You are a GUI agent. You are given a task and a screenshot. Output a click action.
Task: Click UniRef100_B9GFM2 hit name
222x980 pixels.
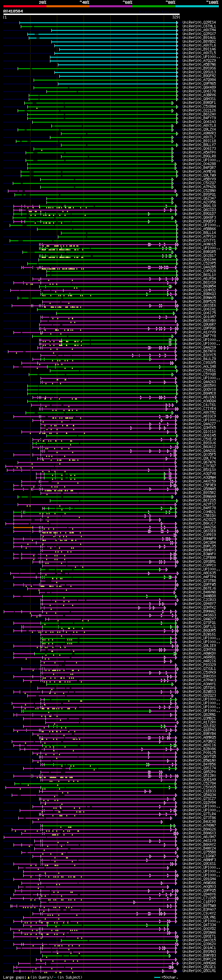tap(199, 76)
